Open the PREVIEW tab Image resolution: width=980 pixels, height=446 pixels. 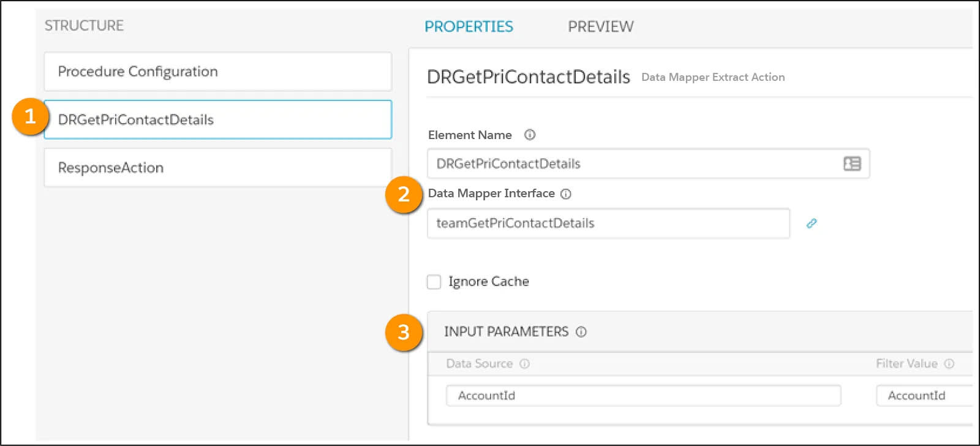(x=600, y=26)
